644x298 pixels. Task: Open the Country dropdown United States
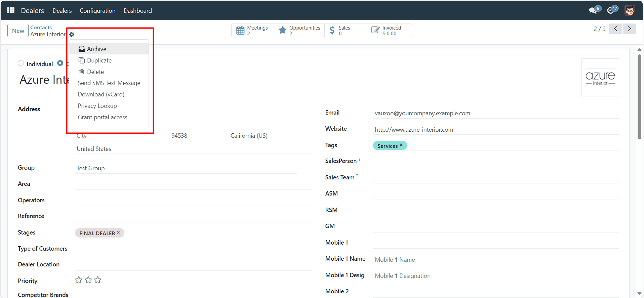[x=194, y=148]
